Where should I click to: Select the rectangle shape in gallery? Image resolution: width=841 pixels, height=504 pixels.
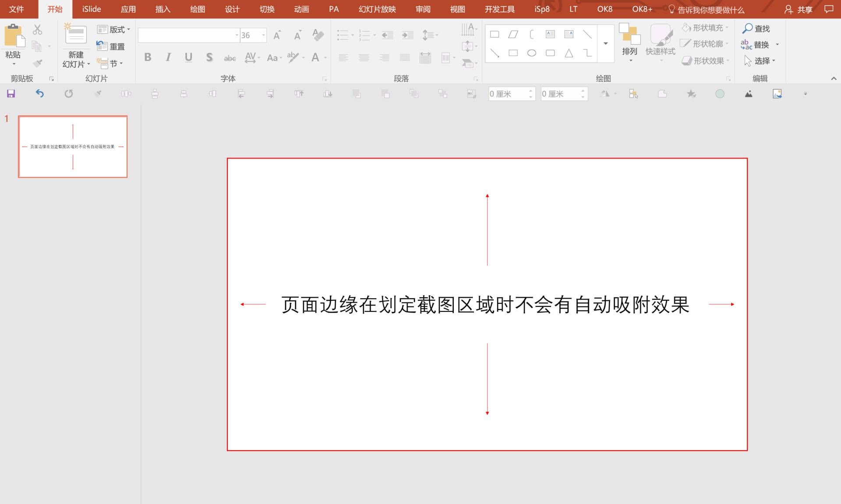[495, 34]
